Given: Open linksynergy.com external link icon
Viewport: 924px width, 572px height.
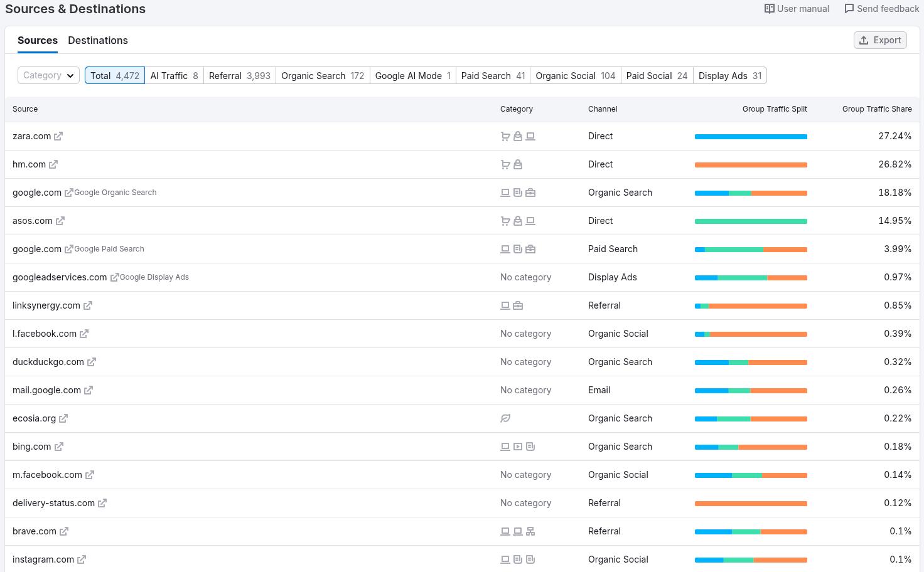Looking at the screenshot, I should [x=88, y=305].
